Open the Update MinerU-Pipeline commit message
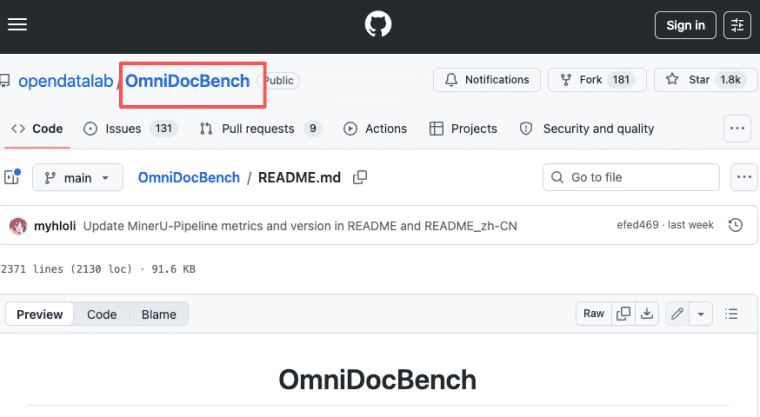The image size is (760, 417). tap(300, 226)
